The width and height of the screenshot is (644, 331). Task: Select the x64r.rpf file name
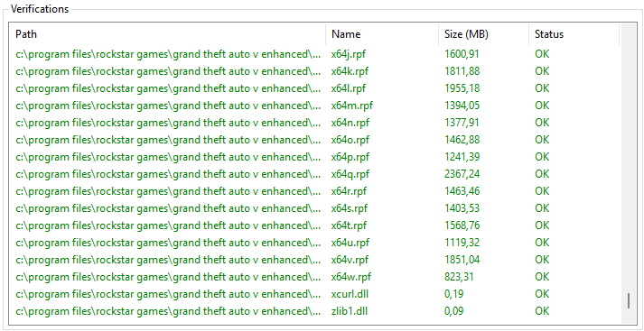[x=349, y=191]
